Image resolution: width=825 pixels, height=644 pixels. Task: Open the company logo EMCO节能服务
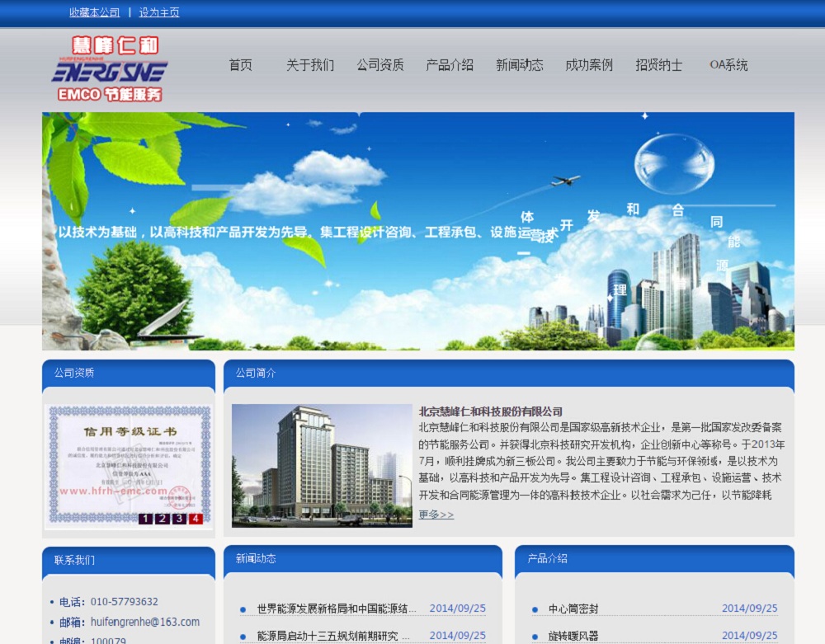click(x=110, y=68)
